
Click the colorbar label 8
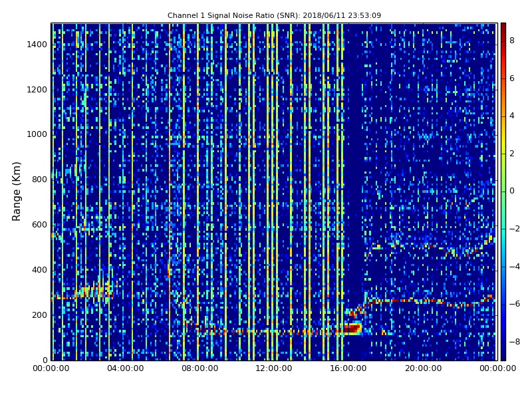(512, 41)
